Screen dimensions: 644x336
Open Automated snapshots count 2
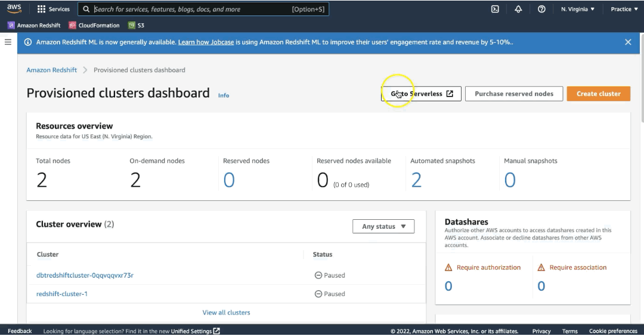(x=416, y=180)
